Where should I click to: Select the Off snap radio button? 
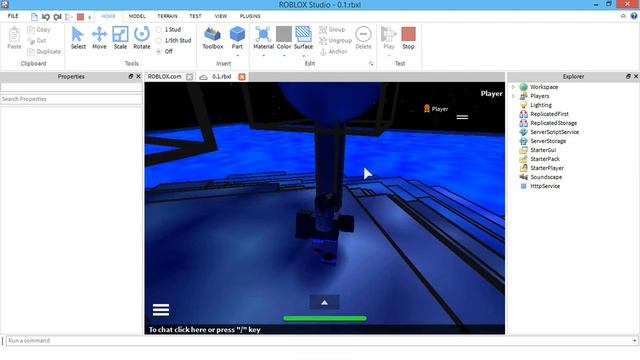point(159,51)
